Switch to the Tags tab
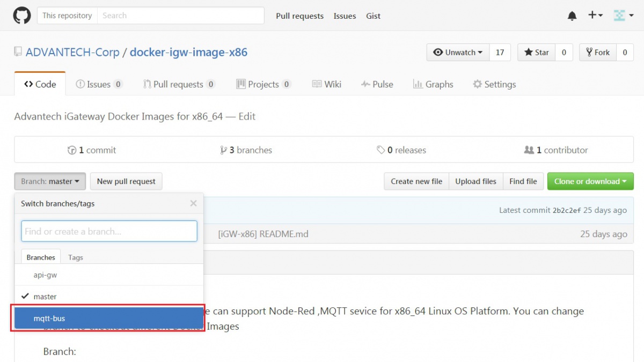The image size is (644, 362). tap(76, 257)
